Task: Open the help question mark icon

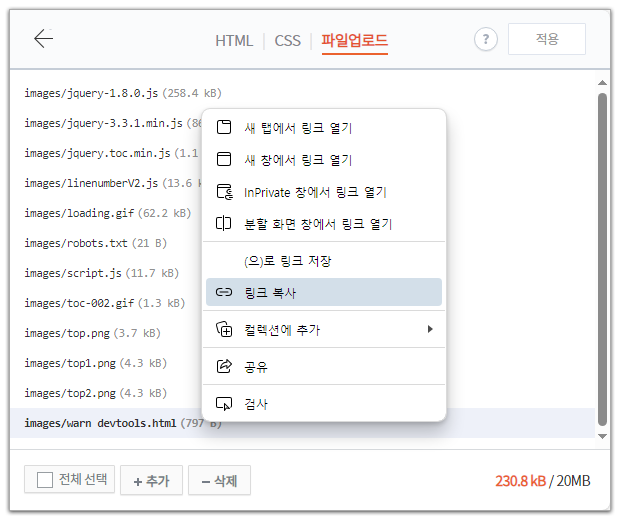Action: pos(485,39)
